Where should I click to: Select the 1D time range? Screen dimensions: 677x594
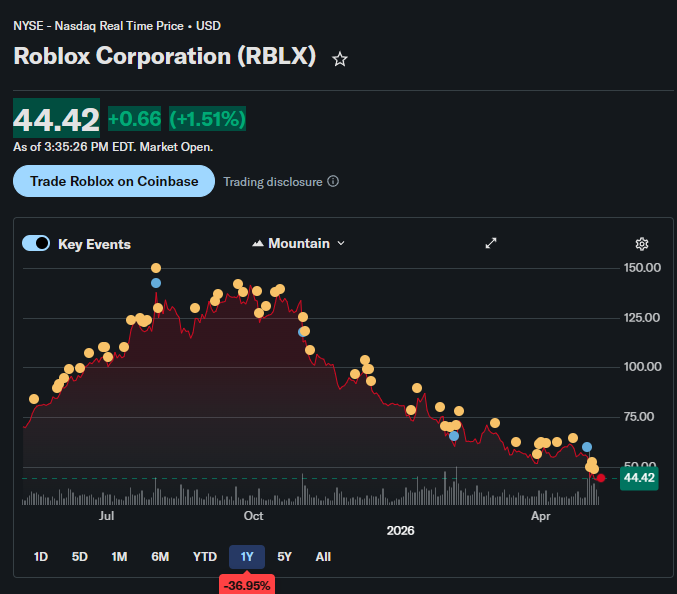point(41,557)
